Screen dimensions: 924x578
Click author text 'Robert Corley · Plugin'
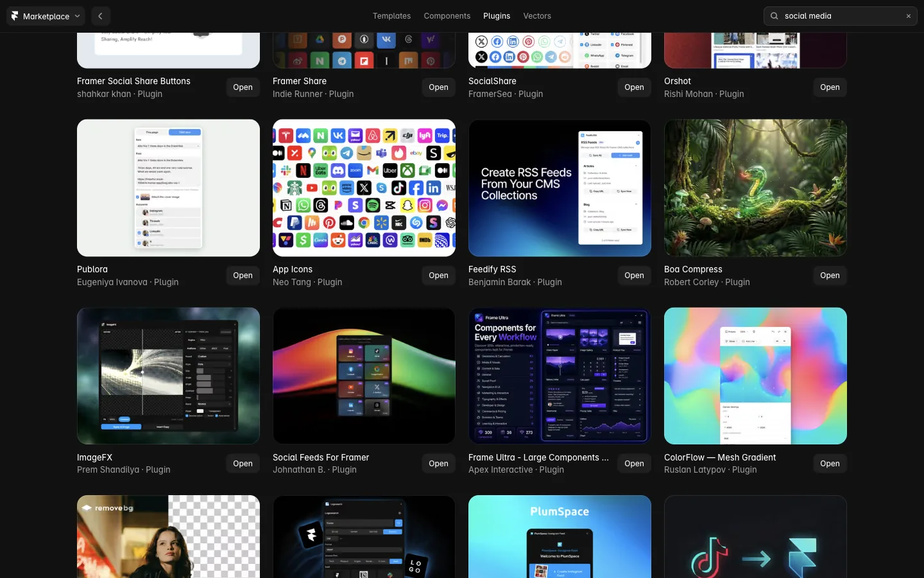pos(707,282)
